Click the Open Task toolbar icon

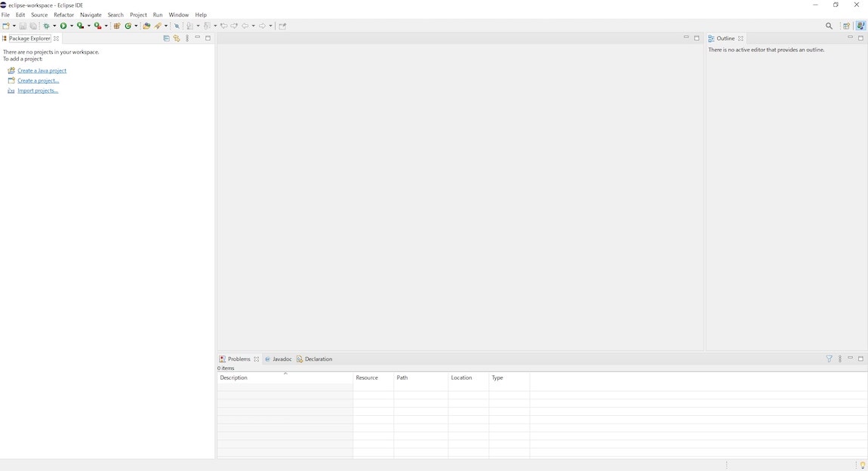[158, 26]
